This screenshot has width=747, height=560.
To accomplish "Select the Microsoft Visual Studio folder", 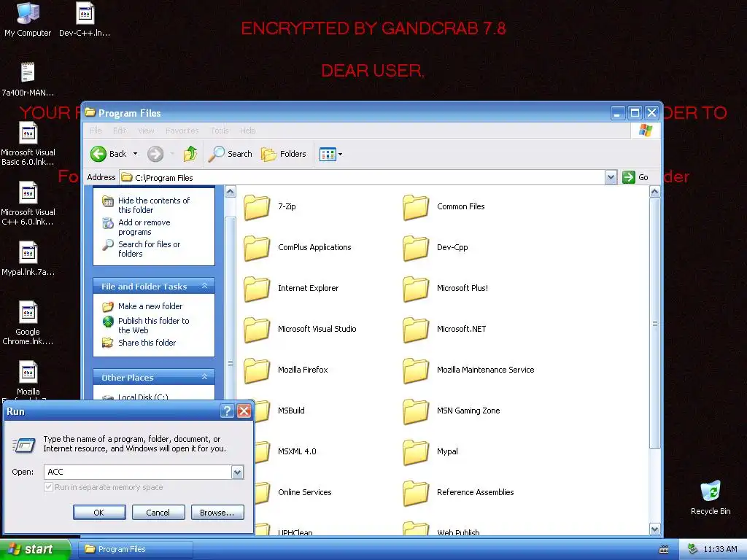I will pos(300,330).
